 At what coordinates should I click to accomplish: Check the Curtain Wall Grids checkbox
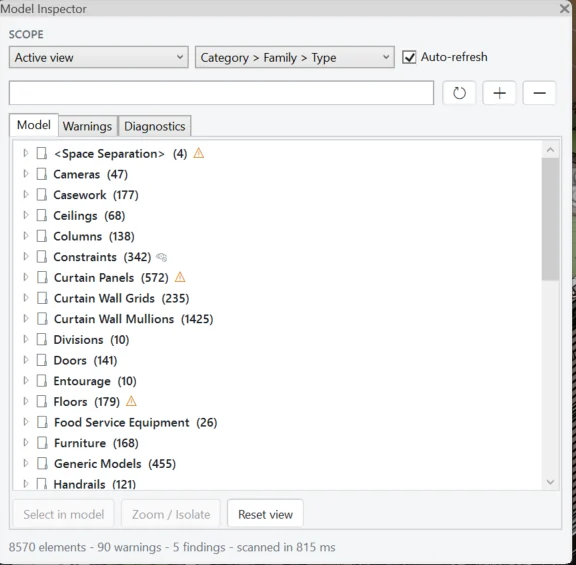42,298
